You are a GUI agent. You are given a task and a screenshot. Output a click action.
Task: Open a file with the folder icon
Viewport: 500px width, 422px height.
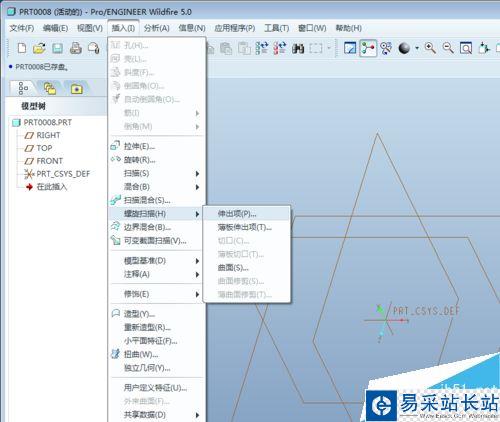tap(39, 48)
